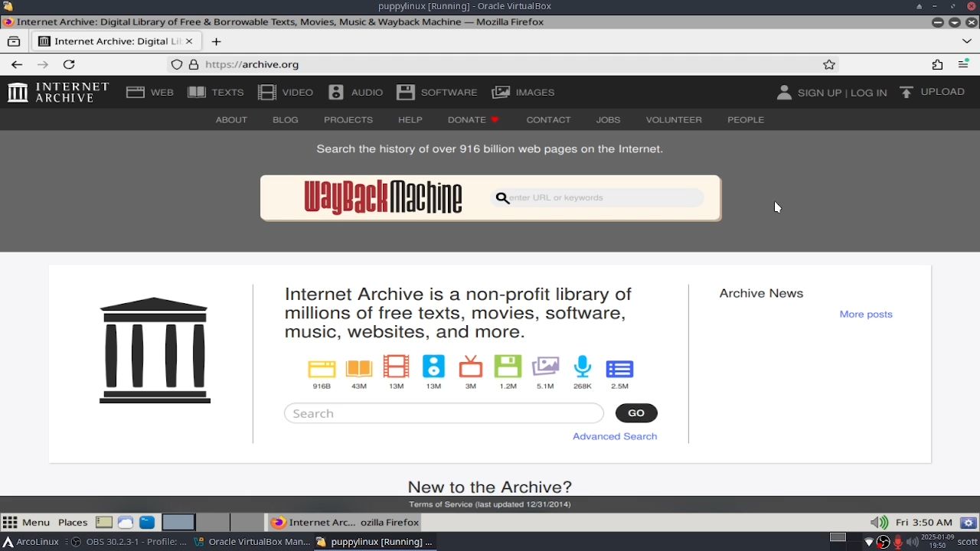Open the Audio speaker icon in navbar
This screenshot has width=980, height=551.
click(336, 93)
